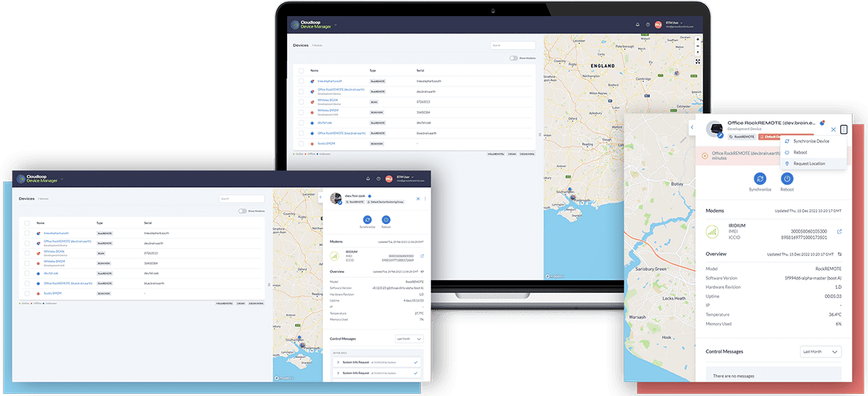The image size is (868, 396).
Task: Close the Office RockREMOTE device panel
Action: tap(833, 130)
